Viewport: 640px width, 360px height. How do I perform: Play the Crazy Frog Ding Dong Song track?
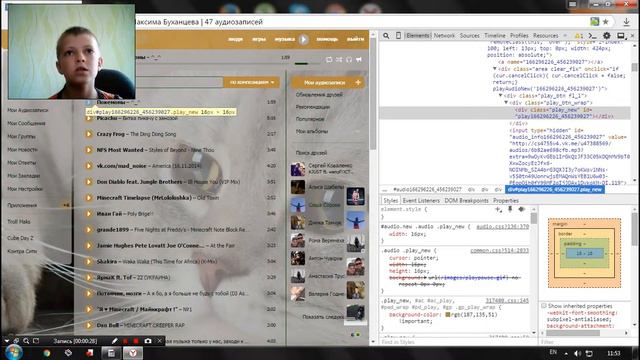pyautogui.click(x=89, y=134)
